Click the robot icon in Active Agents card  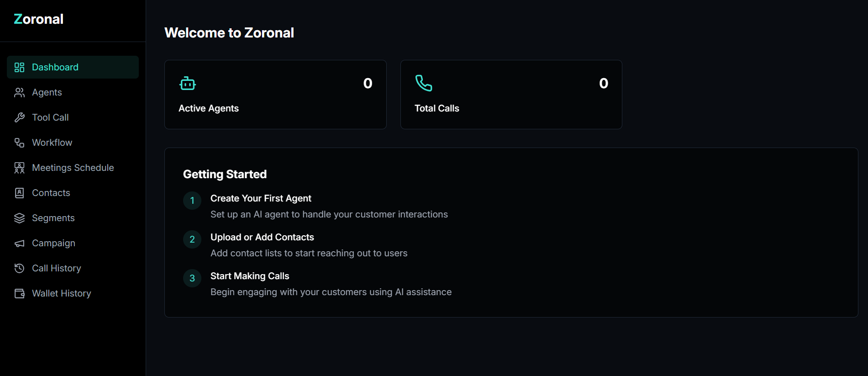tap(188, 84)
